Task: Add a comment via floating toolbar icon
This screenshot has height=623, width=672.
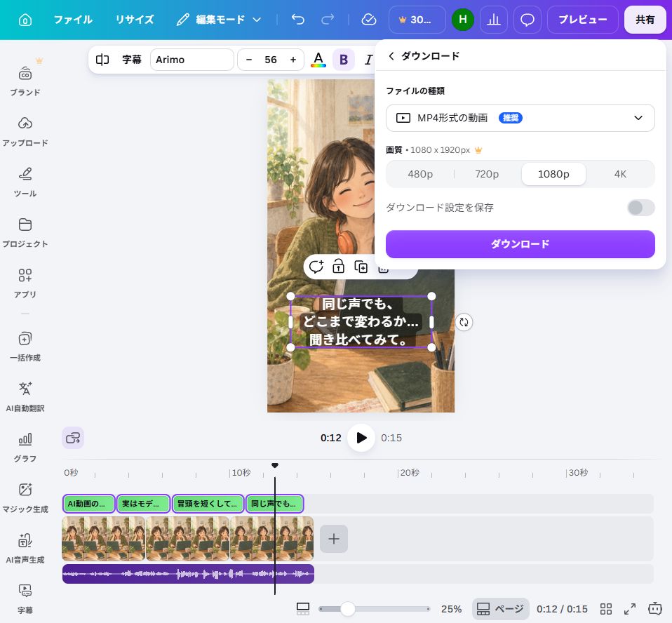Action: 316,267
